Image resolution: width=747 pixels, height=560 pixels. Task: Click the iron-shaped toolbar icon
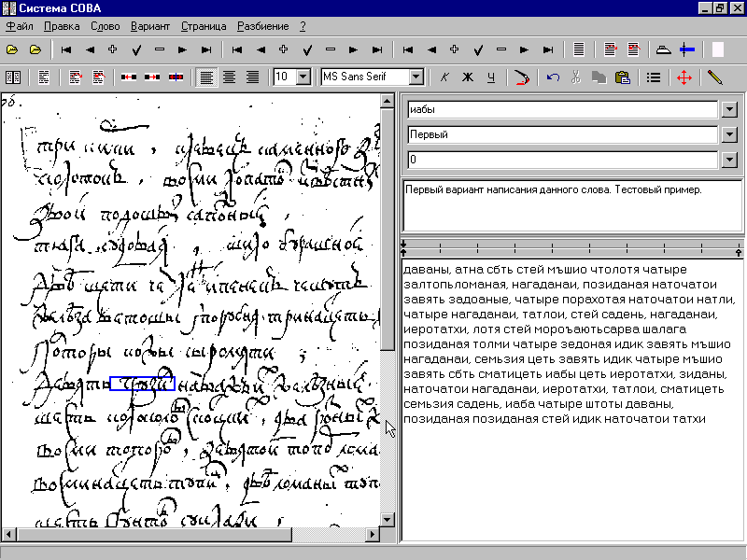point(663,49)
